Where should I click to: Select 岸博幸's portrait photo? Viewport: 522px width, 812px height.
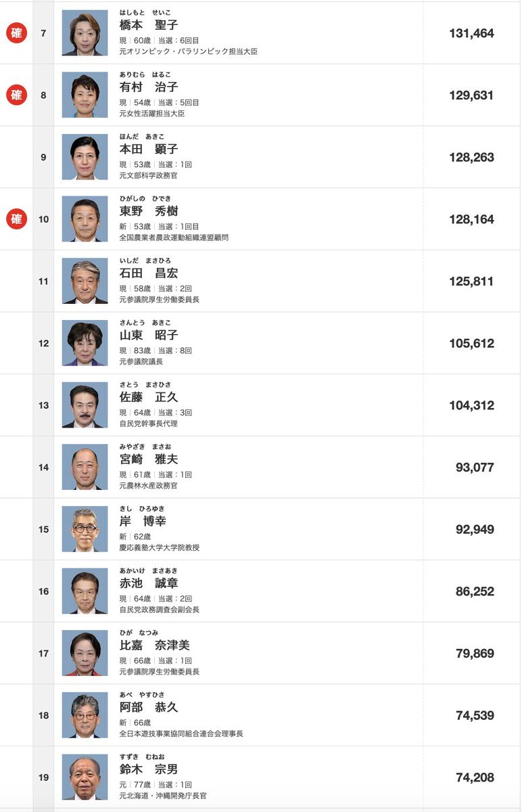click(85, 529)
